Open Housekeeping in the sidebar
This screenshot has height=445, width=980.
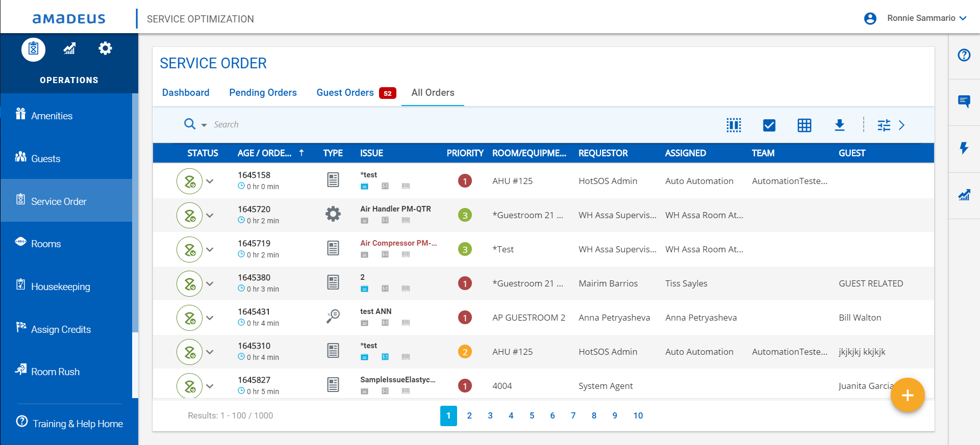[x=66, y=286]
